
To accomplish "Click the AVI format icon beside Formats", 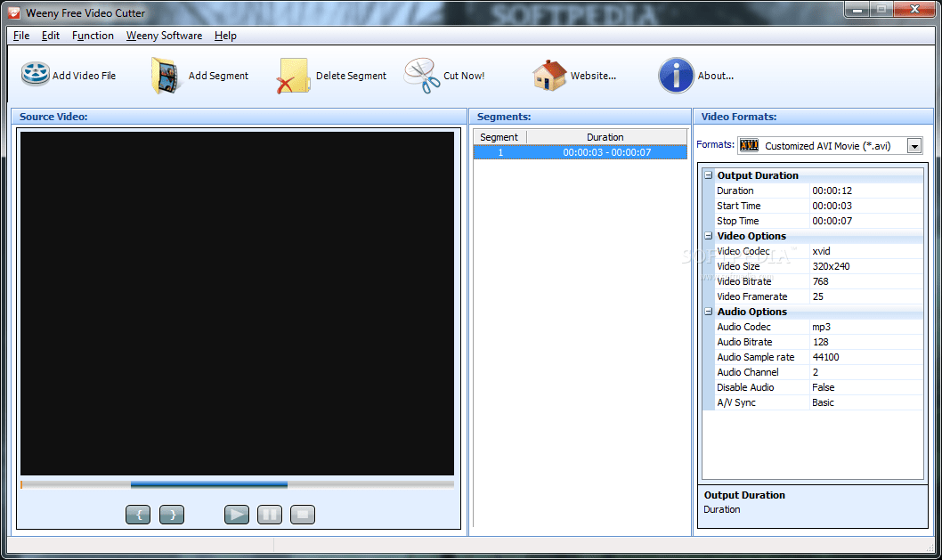I will [749, 145].
